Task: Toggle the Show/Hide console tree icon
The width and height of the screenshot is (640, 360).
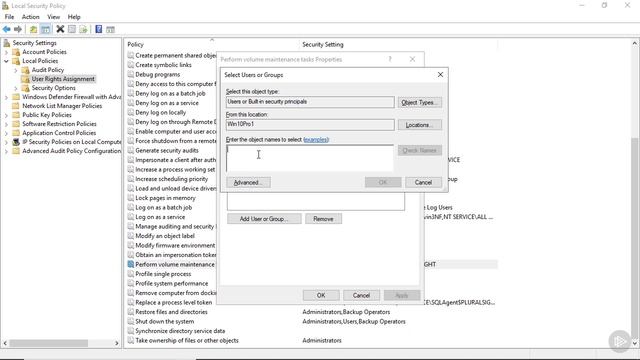Action: [46, 29]
